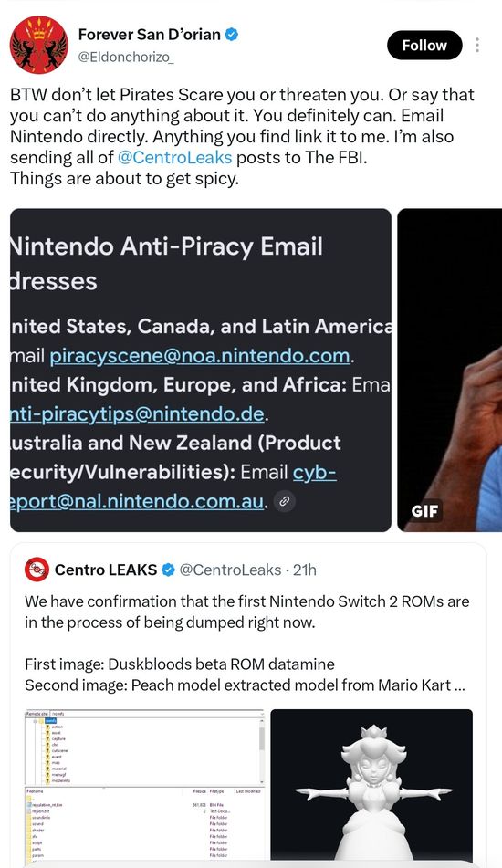Click the verified badge beside Forever San D'orian

click(x=233, y=35)
